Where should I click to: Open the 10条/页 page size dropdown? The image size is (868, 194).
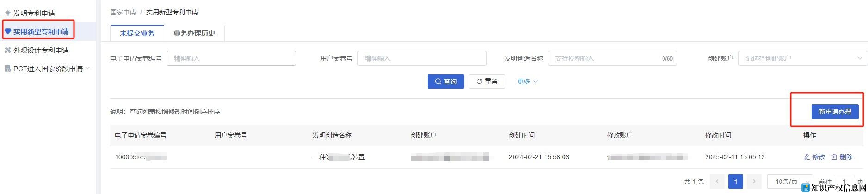tap(789, 181)
